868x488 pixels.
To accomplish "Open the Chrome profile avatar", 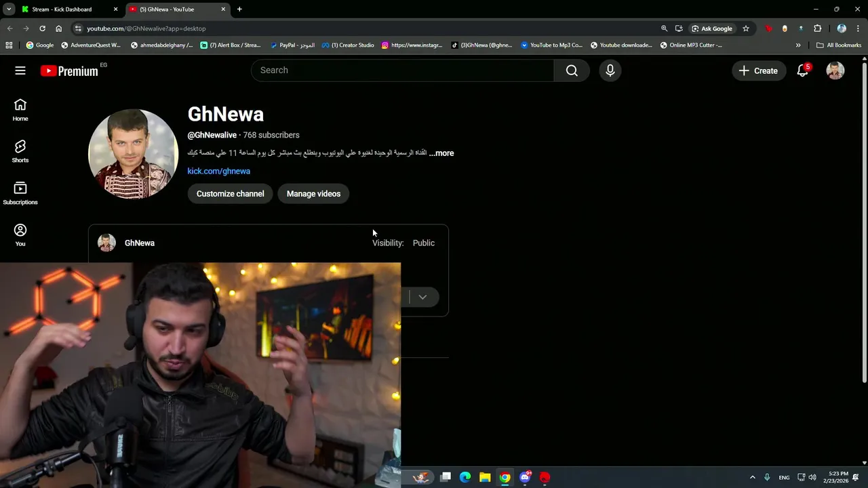I will [842, 28].
